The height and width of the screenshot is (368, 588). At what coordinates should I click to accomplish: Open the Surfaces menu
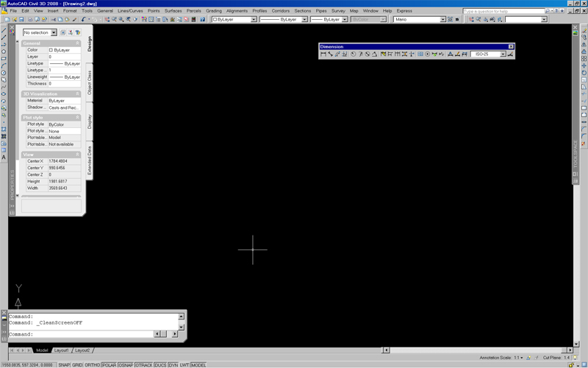pyautogui.click(x=173, y=11)
